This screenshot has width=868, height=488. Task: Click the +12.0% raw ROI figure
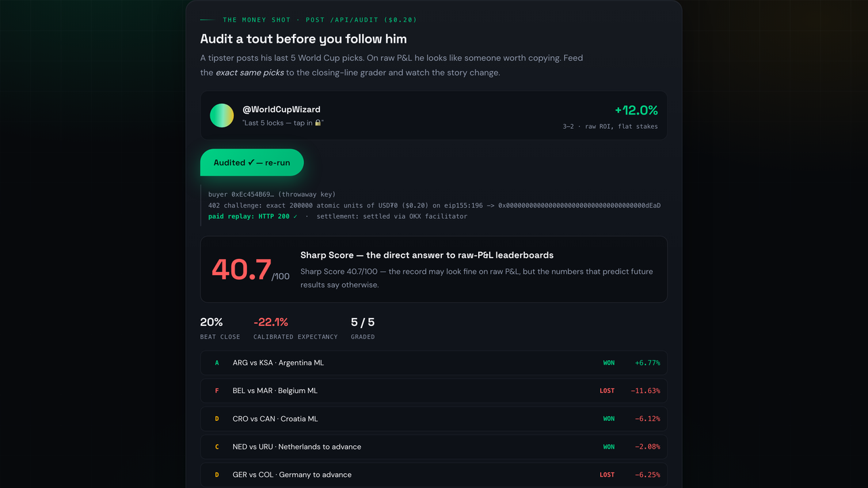[636, 110]
